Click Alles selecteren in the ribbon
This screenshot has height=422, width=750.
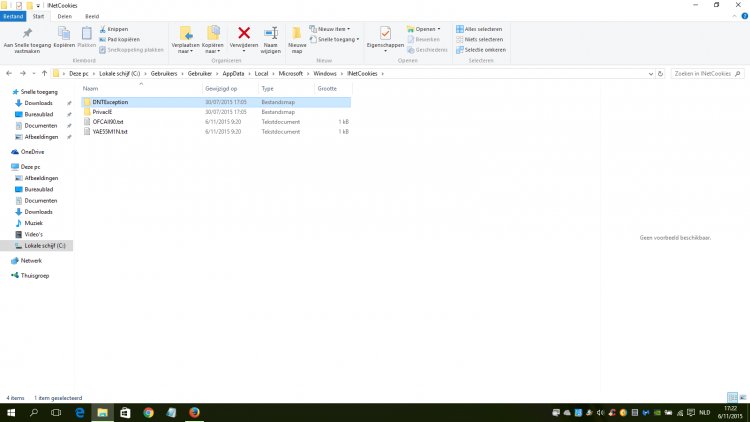[480, 29]
